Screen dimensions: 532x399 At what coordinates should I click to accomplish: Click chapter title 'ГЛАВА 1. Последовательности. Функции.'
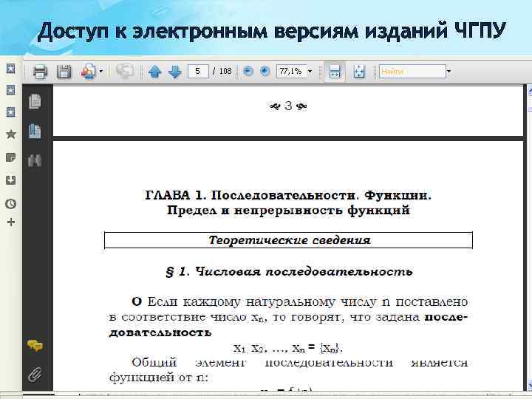(x=288, y=195)
